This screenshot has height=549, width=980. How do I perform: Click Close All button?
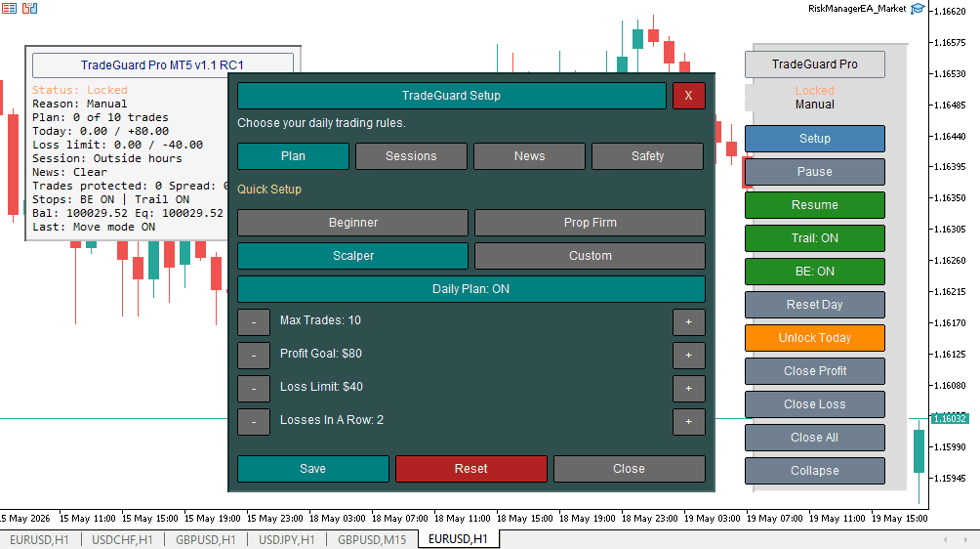815,437
